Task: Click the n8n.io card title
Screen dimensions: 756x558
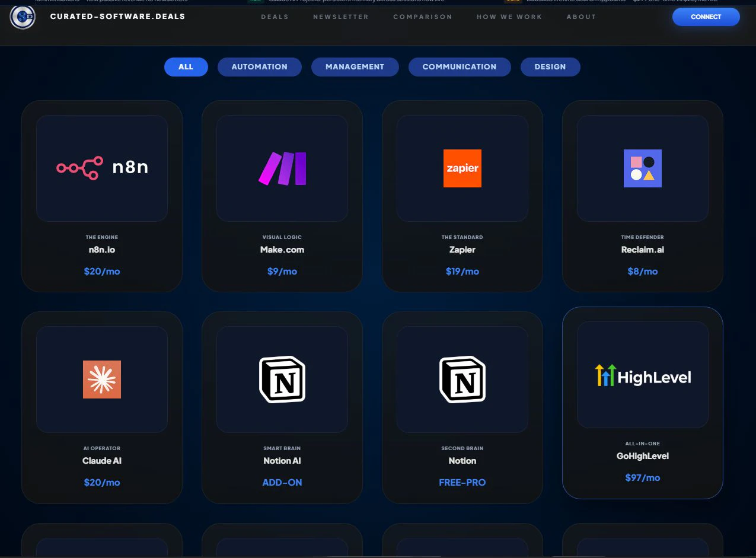Action: tap(102, 250)
